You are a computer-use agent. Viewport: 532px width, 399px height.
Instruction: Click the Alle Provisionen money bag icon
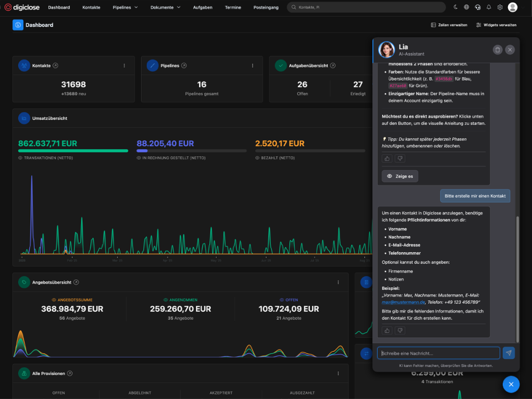(x=24, y=373)
